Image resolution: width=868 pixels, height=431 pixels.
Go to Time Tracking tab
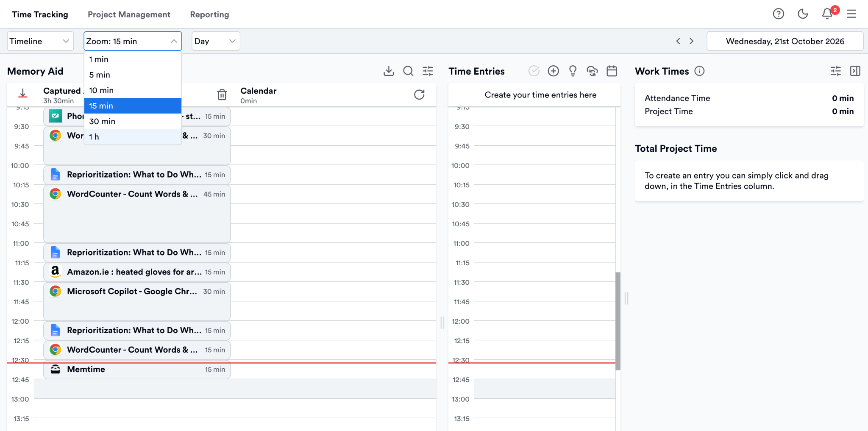(40, 14)
